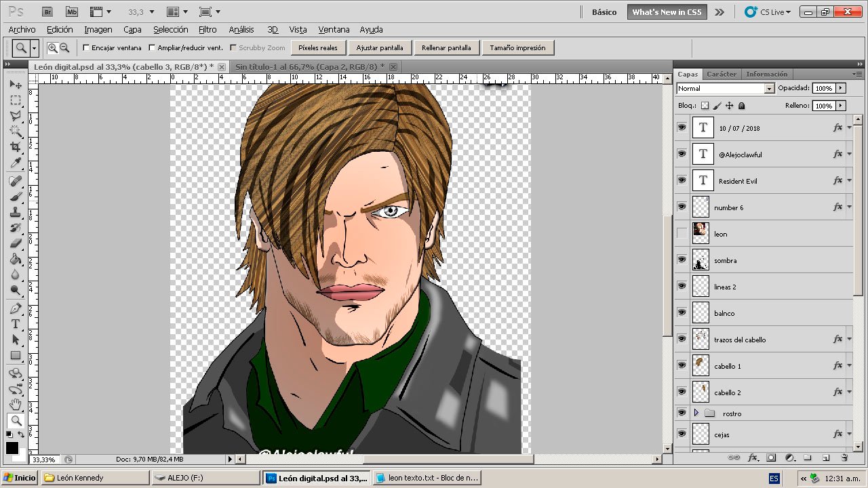Hide the '10 / 07 / 2018' text layer
Screen dimensions: 868x488
682,127
